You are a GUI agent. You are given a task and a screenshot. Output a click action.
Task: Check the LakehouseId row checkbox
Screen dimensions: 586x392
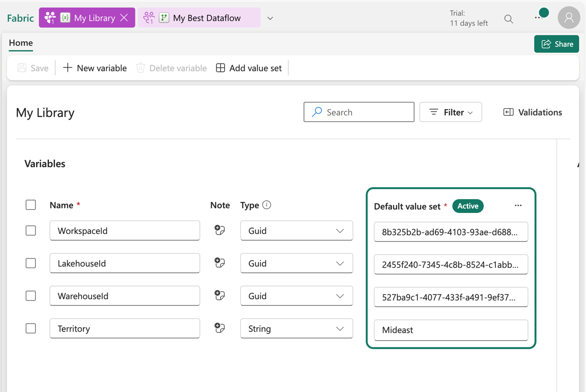31,263
